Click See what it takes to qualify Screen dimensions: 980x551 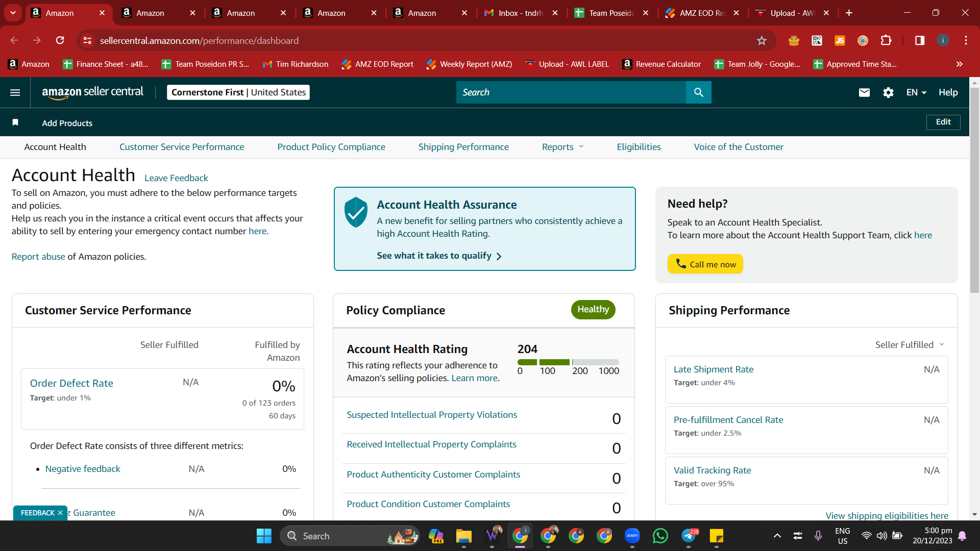point(439,256)
